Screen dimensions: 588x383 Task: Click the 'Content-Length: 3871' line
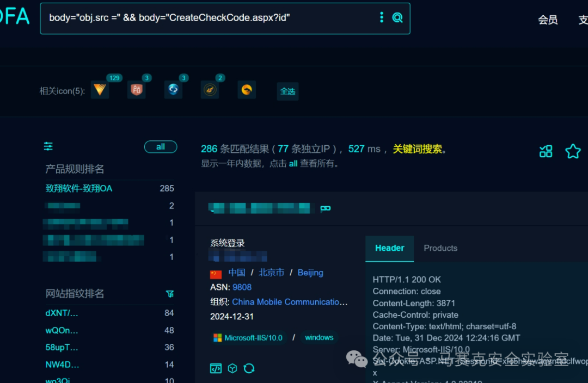pos(414,303)
